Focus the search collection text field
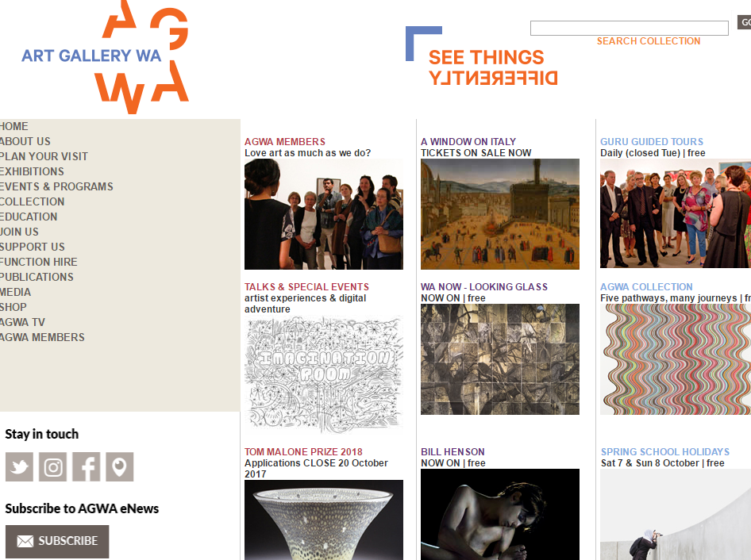 tap(630, 28)
